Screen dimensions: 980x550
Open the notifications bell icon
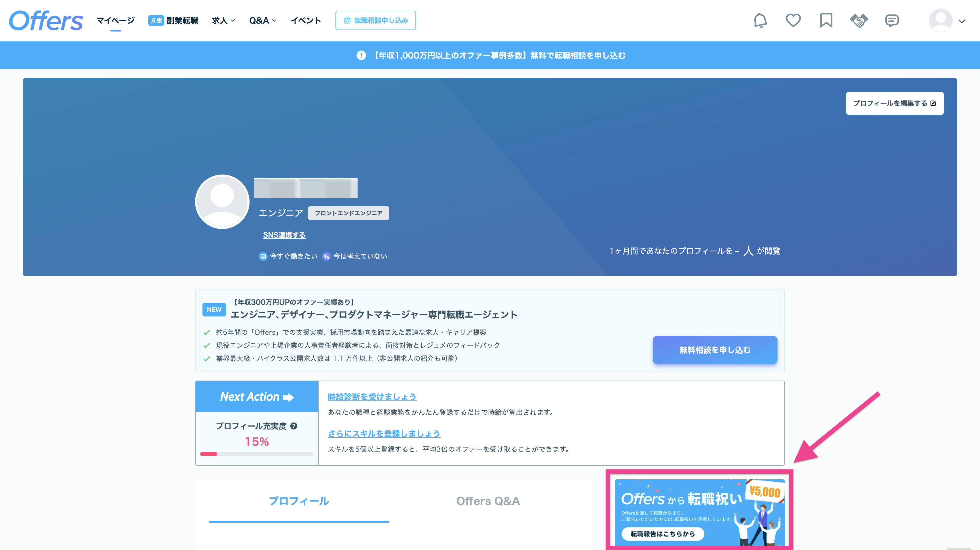(761, 20)
